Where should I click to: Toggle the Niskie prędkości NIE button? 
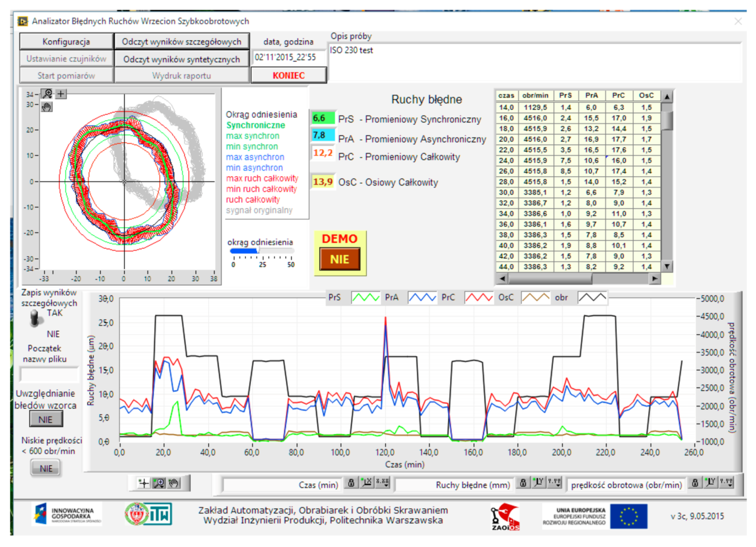pos(46,468)
